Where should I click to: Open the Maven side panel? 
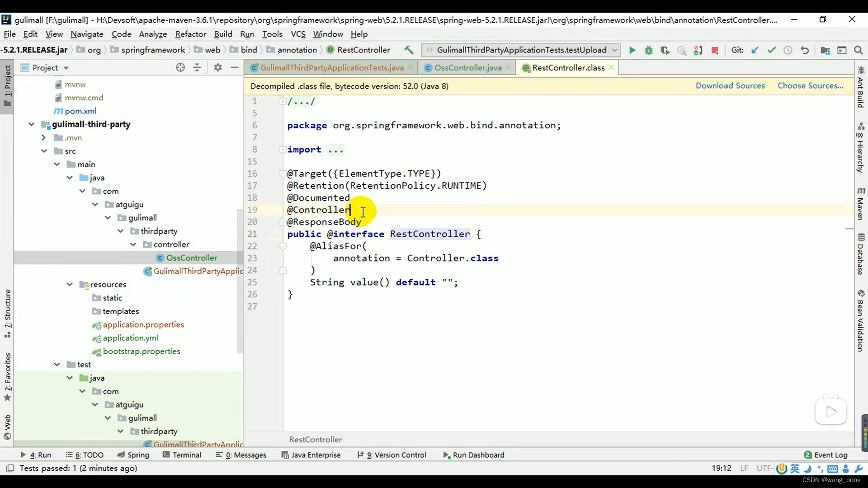pos(861,203)
